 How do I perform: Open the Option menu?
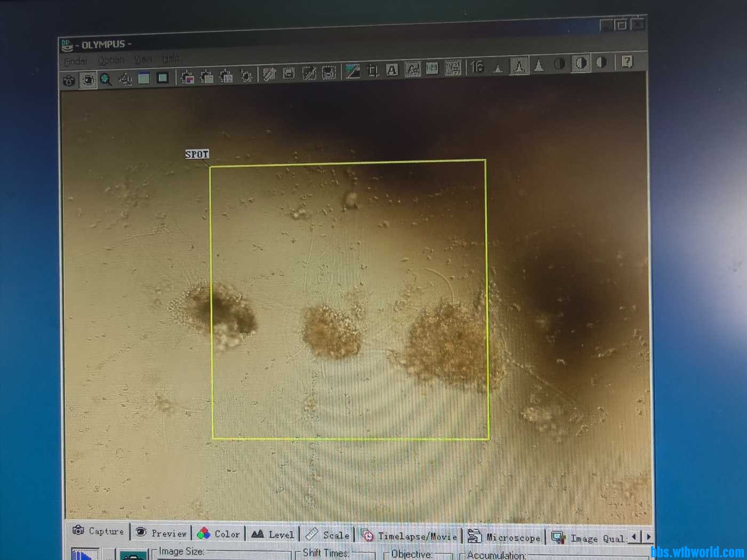(111, 60)
